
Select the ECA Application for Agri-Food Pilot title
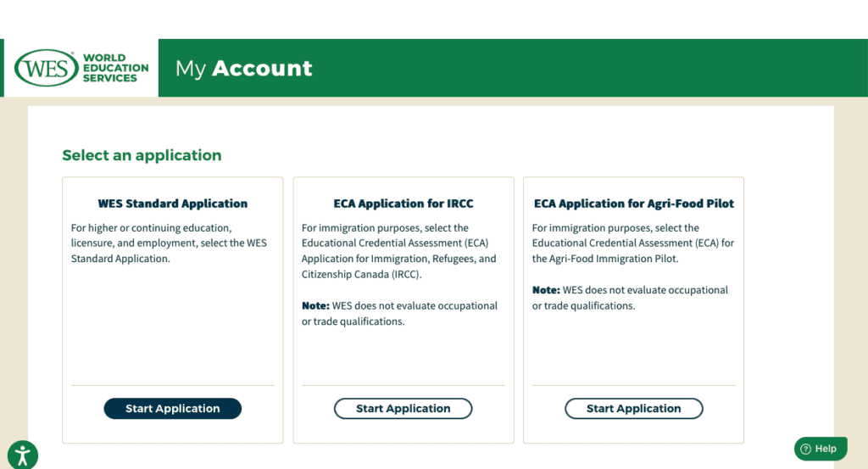coord(634,204)
